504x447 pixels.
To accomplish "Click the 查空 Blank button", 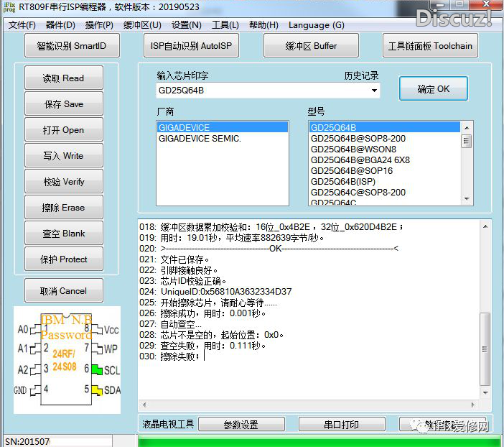I will coord(64,233).
